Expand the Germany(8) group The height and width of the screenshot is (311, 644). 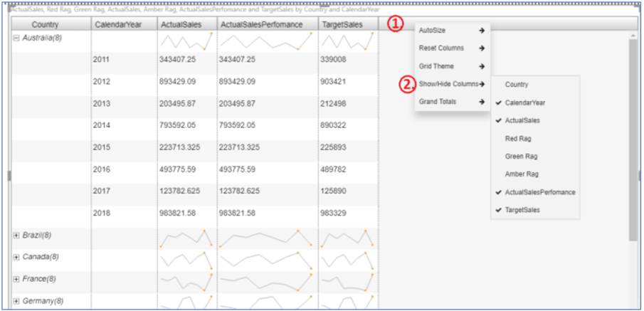16,301
